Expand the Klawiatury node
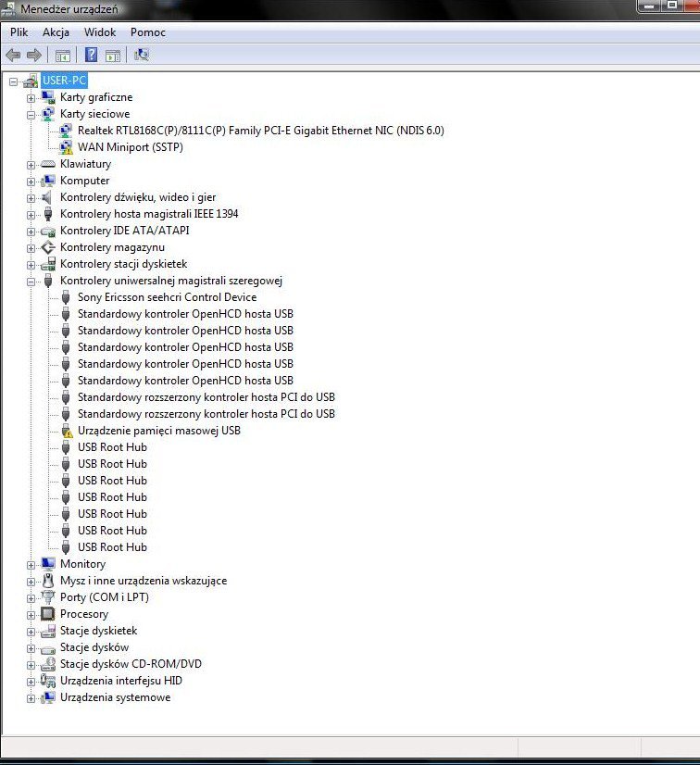The image size is (700, 765). tap(31, 165)
